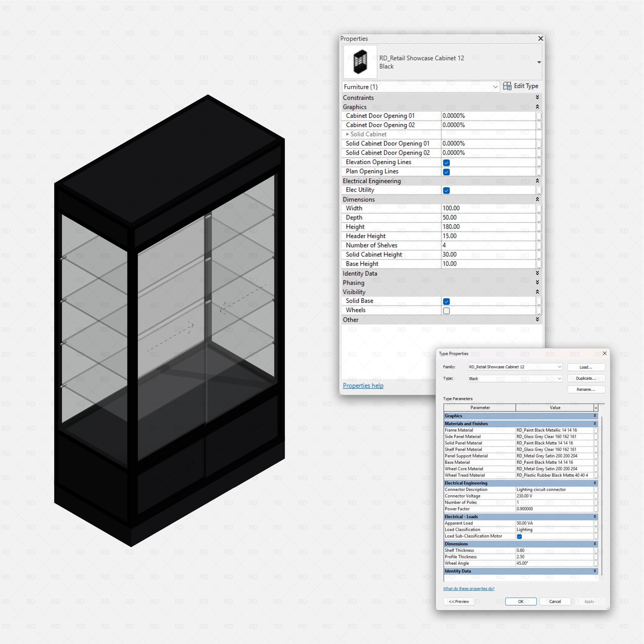Click Solid Cabinet Door Opening 02 value

[x=488, y=153]
